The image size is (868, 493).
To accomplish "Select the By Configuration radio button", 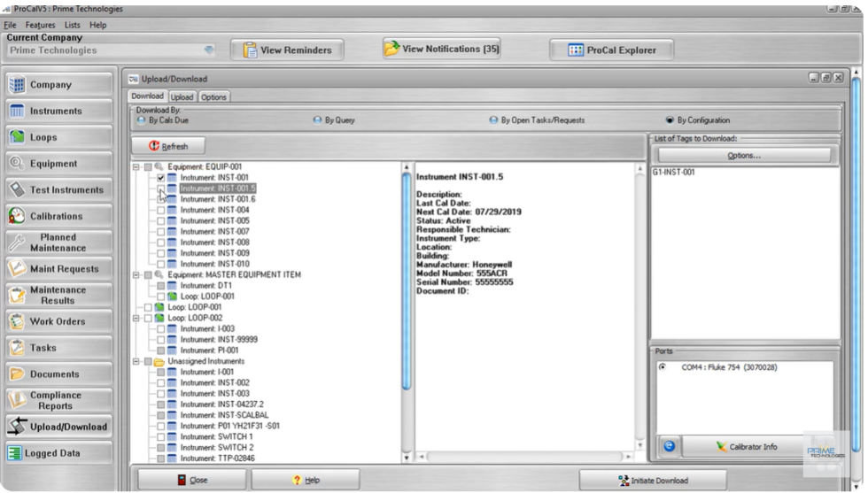I will coord(670,120).
